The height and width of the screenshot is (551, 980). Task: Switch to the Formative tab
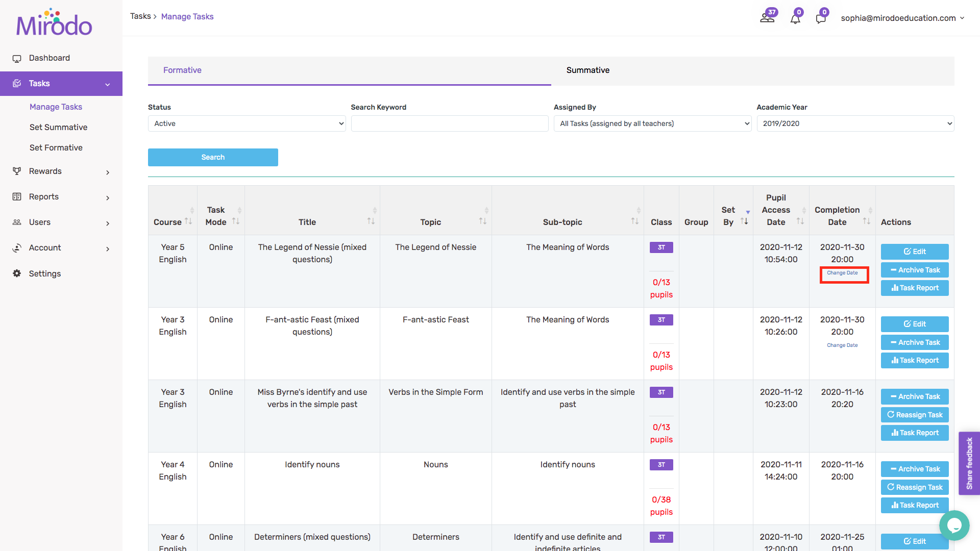pyautogui.click(x=350, y=70)
